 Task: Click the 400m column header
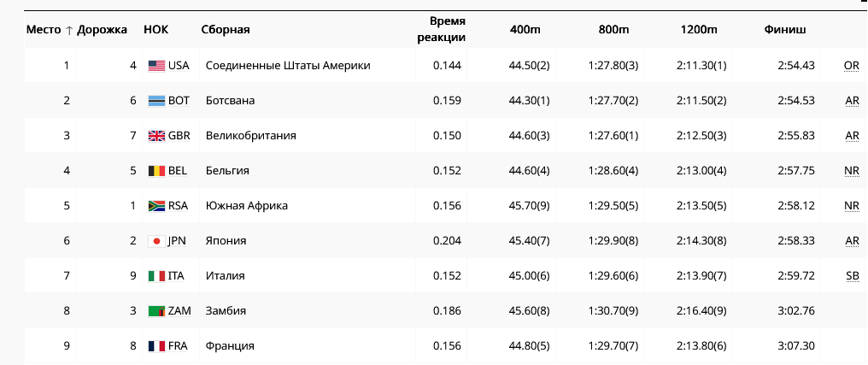click(x=525, y=30)
